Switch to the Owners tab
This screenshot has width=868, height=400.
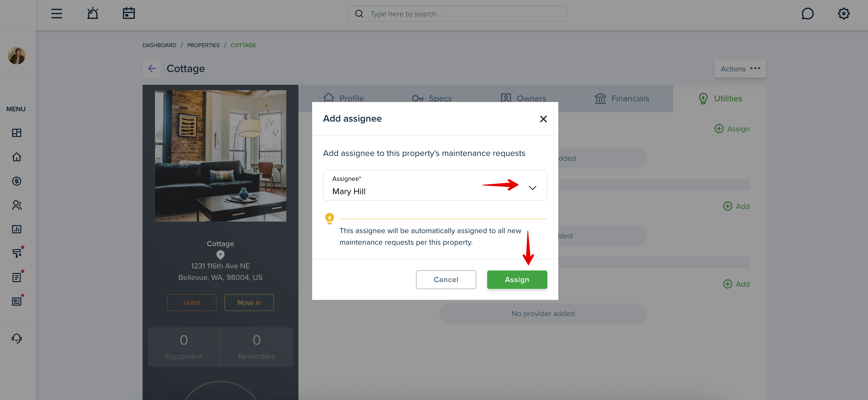[523, 98]
